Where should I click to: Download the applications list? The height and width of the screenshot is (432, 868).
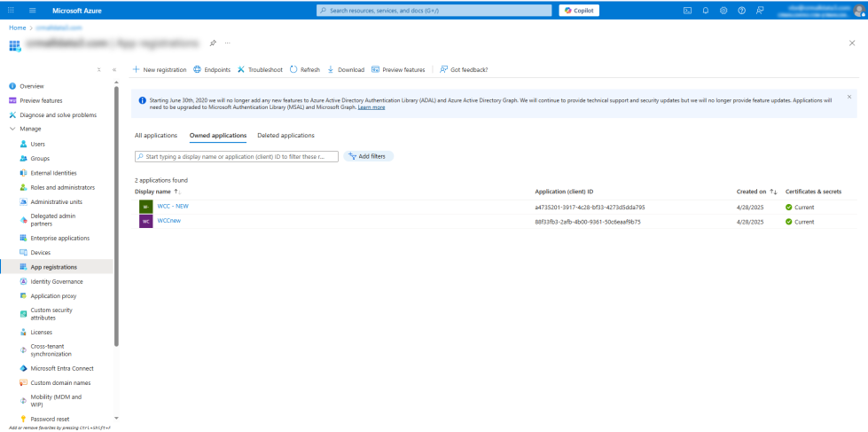pyautogui.click(x=346, y=70)
